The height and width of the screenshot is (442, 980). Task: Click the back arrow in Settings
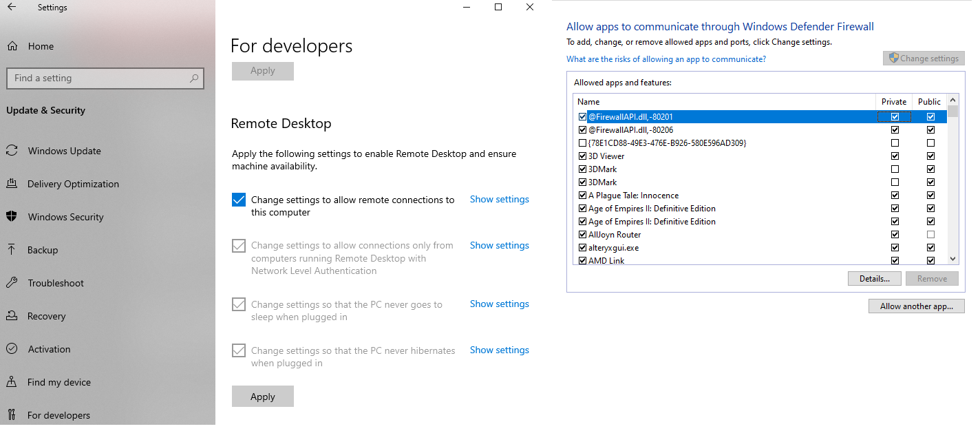click(x=12, y=8)
